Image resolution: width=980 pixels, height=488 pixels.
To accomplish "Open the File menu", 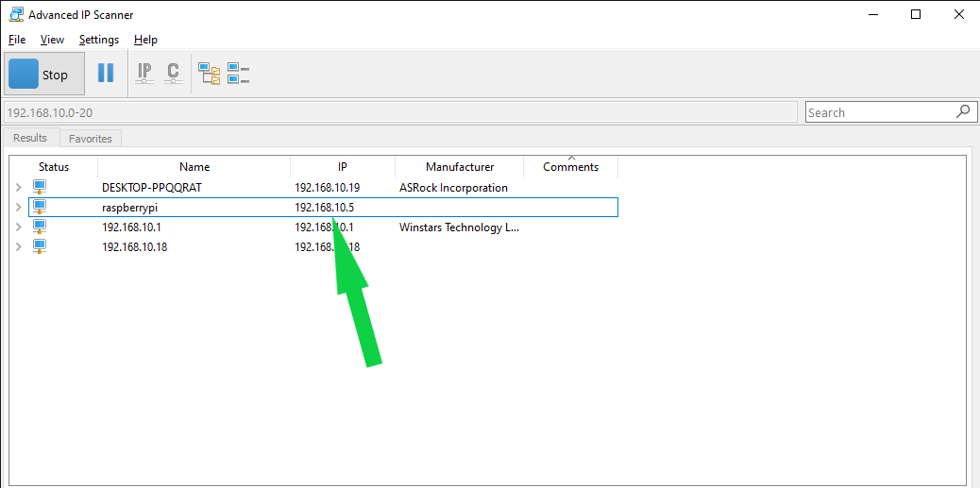I will 17,40.
